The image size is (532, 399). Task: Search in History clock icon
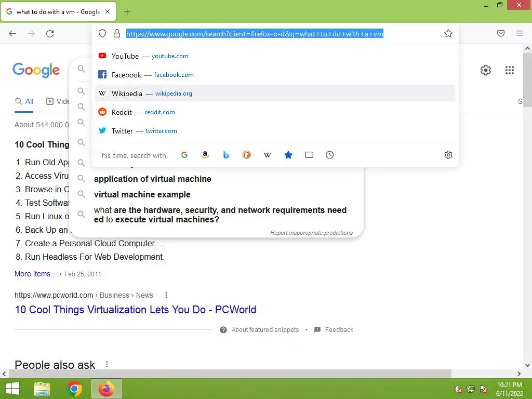click(330, 155)
